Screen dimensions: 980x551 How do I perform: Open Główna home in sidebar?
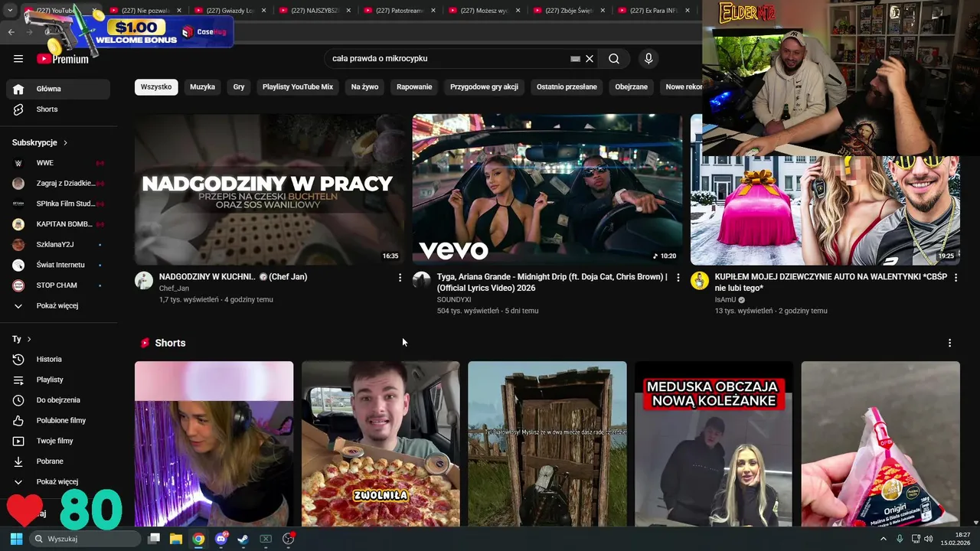click(58, 89)
